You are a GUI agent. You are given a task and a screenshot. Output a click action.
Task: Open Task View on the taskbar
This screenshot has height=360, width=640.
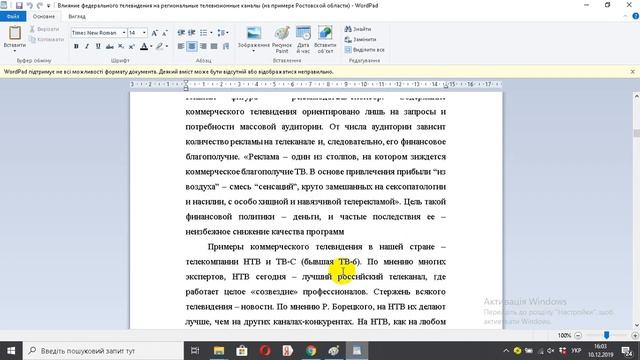point(195,351)
